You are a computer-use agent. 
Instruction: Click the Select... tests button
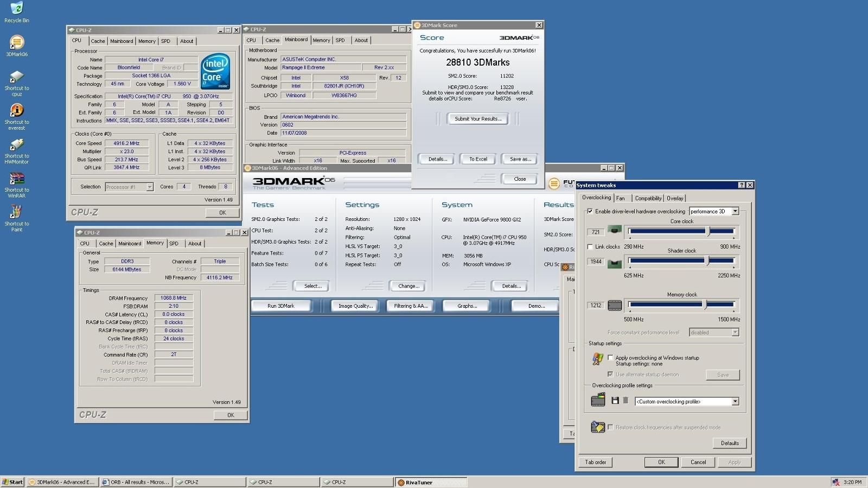pos(312,286)
